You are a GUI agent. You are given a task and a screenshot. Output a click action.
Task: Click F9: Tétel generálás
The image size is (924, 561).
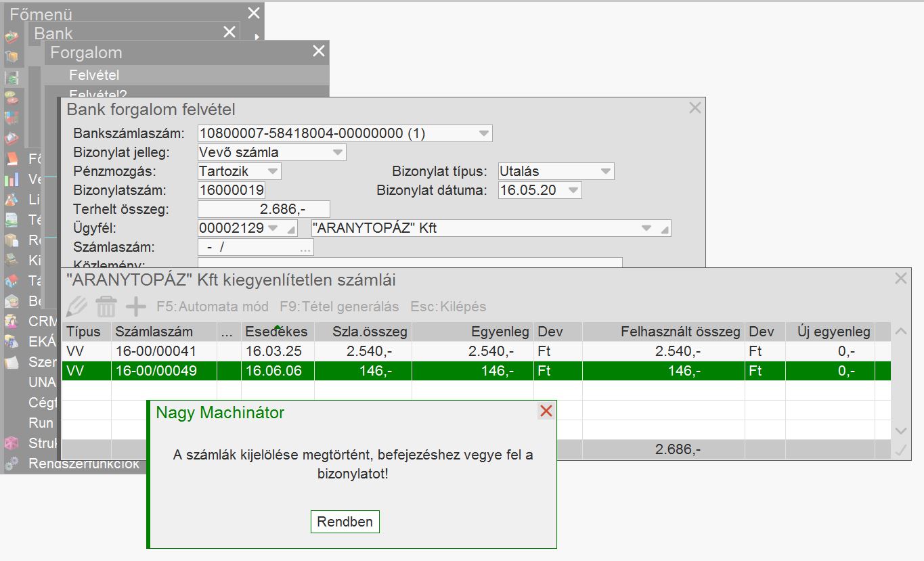point(339,307)
